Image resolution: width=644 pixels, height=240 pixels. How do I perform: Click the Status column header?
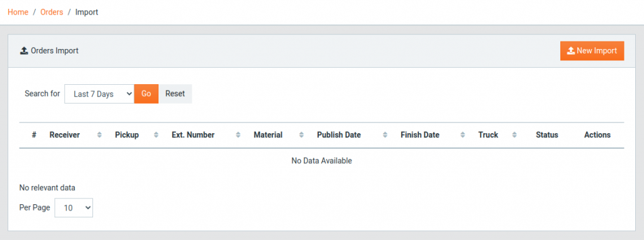click(547, 135)
